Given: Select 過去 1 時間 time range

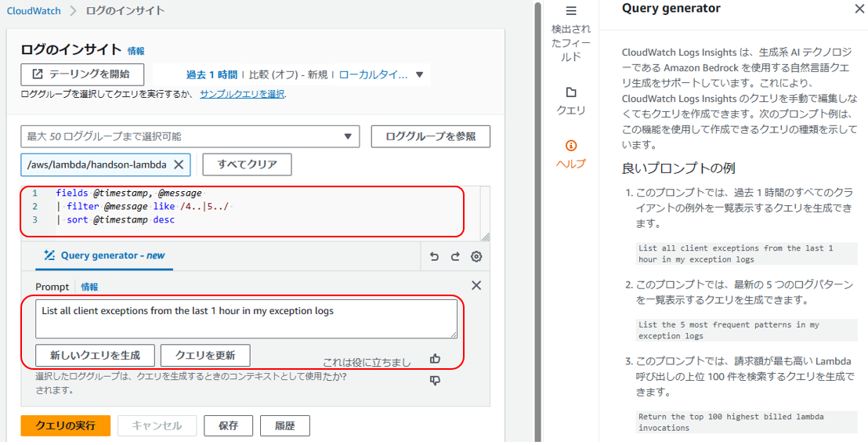Looking at the screenshot, I should [x=212, y=74].
